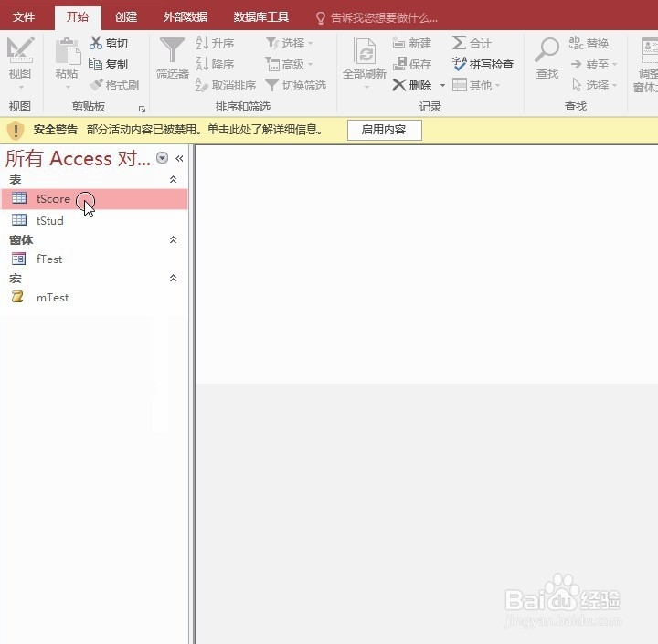Image resolution: width=658 pixels, height=644 pixels.
Task: Click the Paste (粘贴) clipboard icon
Action: pos(67,51)
